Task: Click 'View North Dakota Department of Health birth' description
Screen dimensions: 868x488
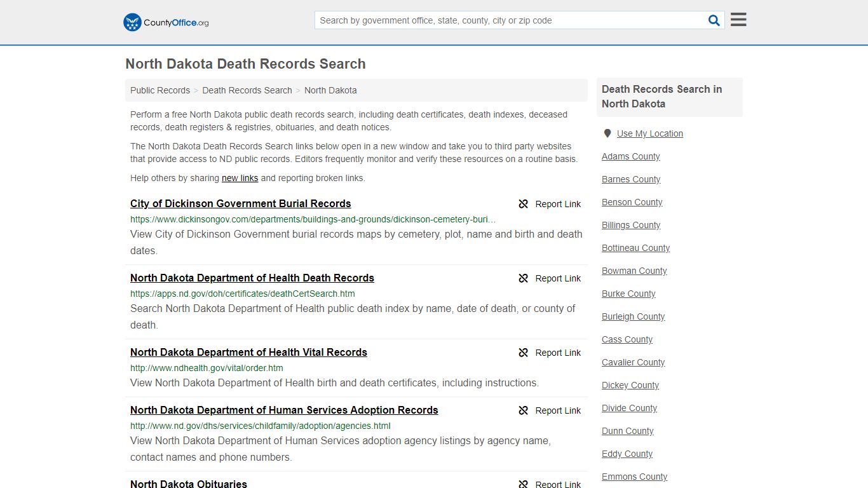Action: coord(334,383)
